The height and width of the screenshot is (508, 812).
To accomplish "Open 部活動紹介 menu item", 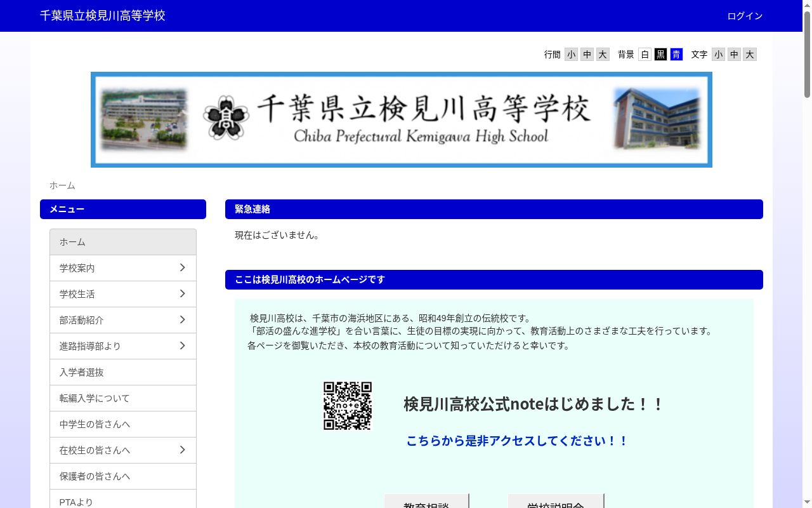I will tap(123, 320).
